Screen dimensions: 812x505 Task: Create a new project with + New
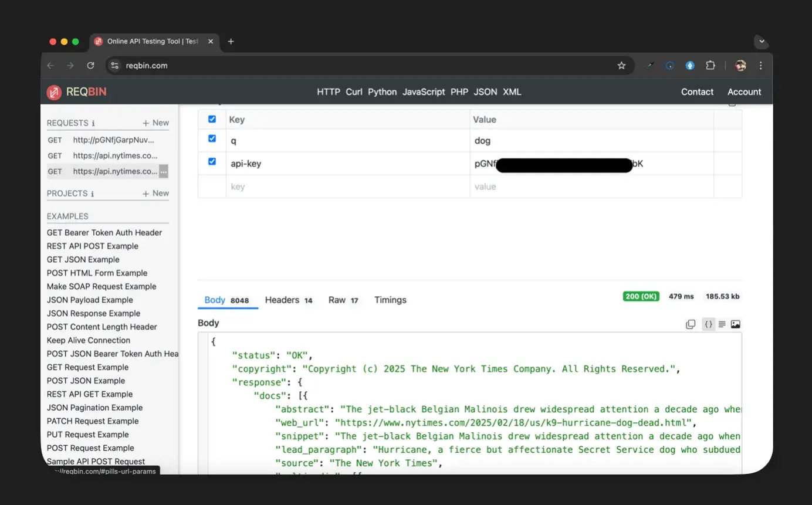click(x=155, y=194)
